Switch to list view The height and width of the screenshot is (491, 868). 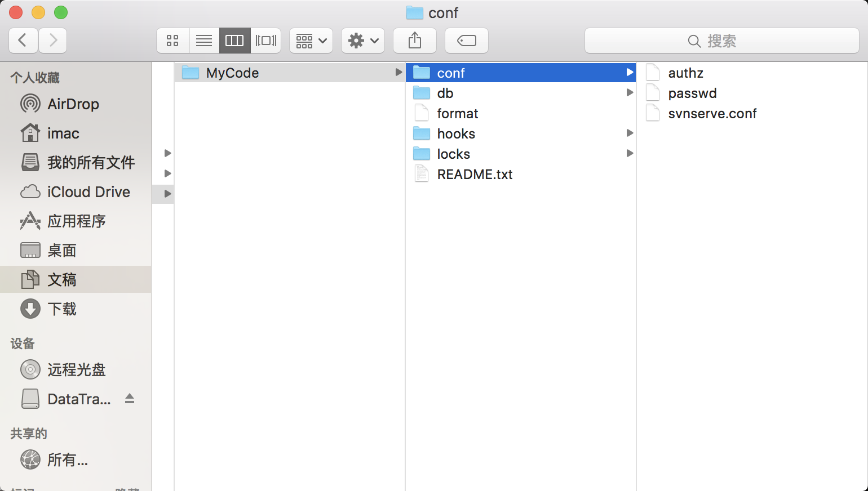204,41
